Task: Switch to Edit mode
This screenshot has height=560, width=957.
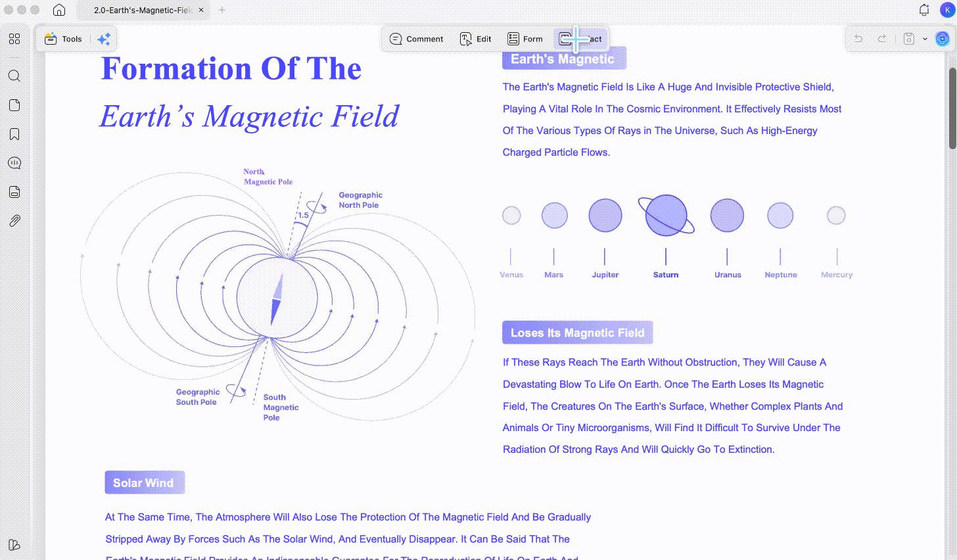Action: tap(476, 39)
